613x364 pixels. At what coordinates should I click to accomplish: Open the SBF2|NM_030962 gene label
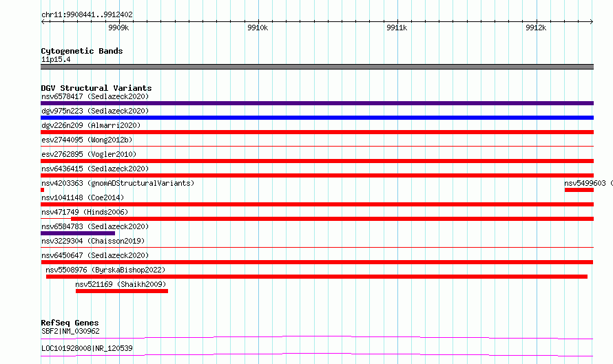(70, 331)
